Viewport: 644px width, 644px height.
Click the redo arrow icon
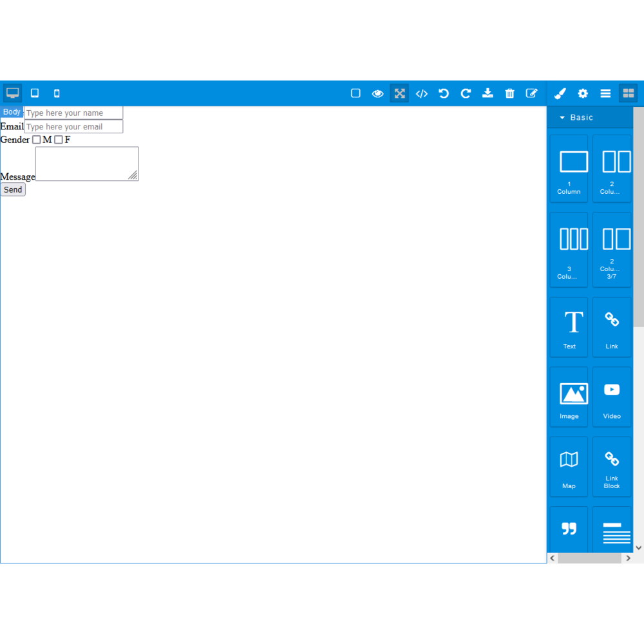(466, 93)
